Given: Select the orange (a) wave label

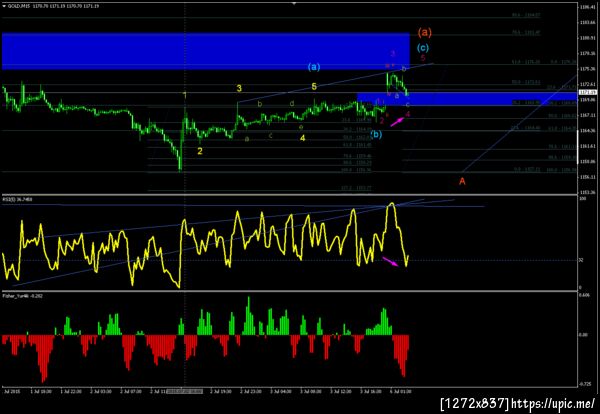Looking at the screenshot, I should pos(424,32).
